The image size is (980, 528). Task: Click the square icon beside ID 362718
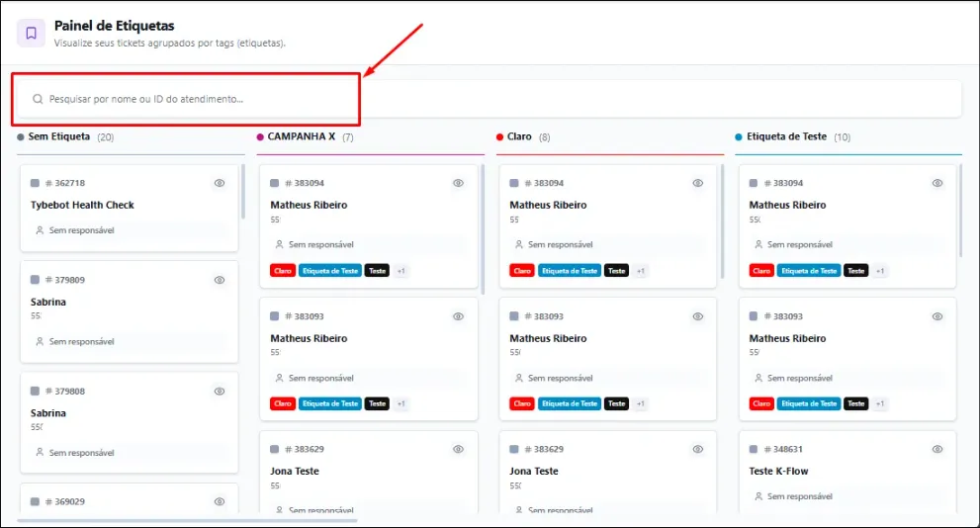35,183
